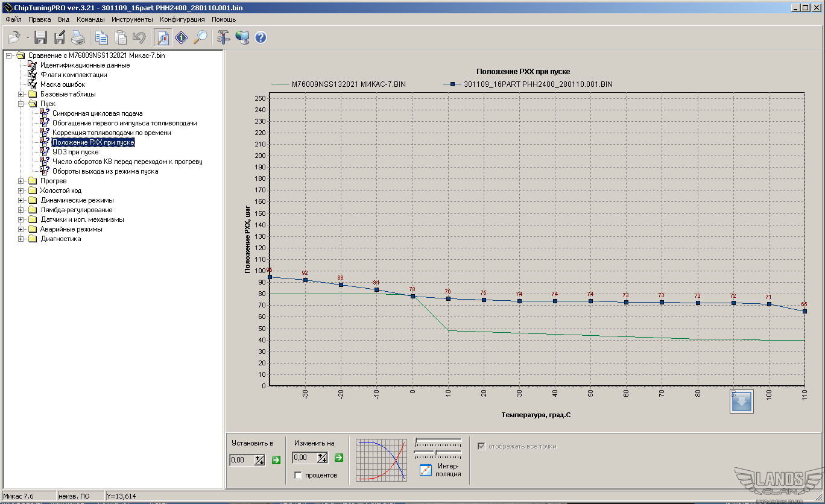Click the tools settings wrench icon
This screenshot has height=504, width=825.
point(223,38)
